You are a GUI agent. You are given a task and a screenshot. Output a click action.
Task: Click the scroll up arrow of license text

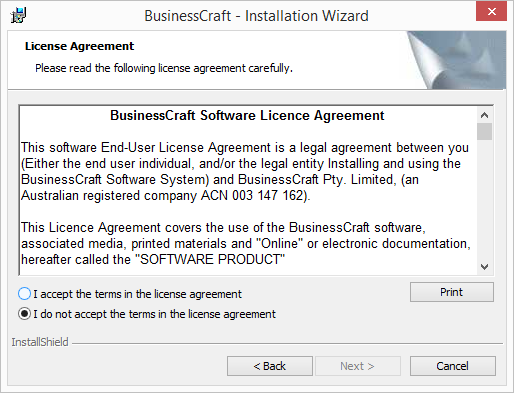pos(484,115)
